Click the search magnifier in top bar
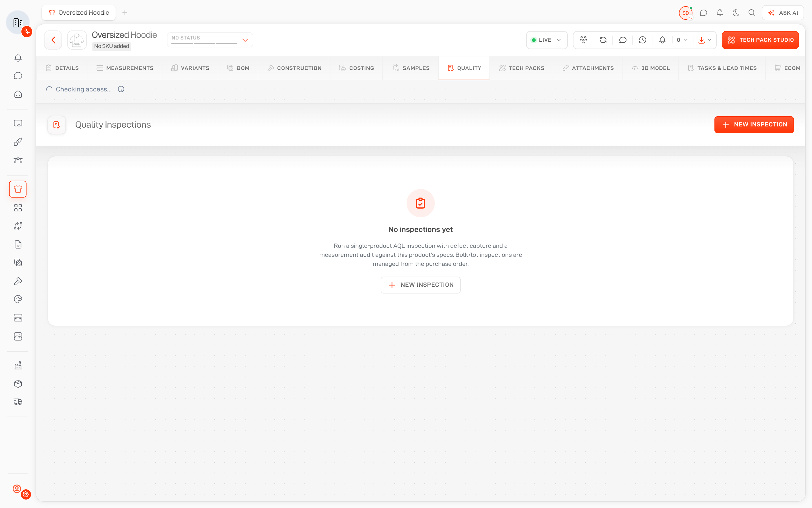This screenshot has height=508, width=812. (x=752, y=13)
